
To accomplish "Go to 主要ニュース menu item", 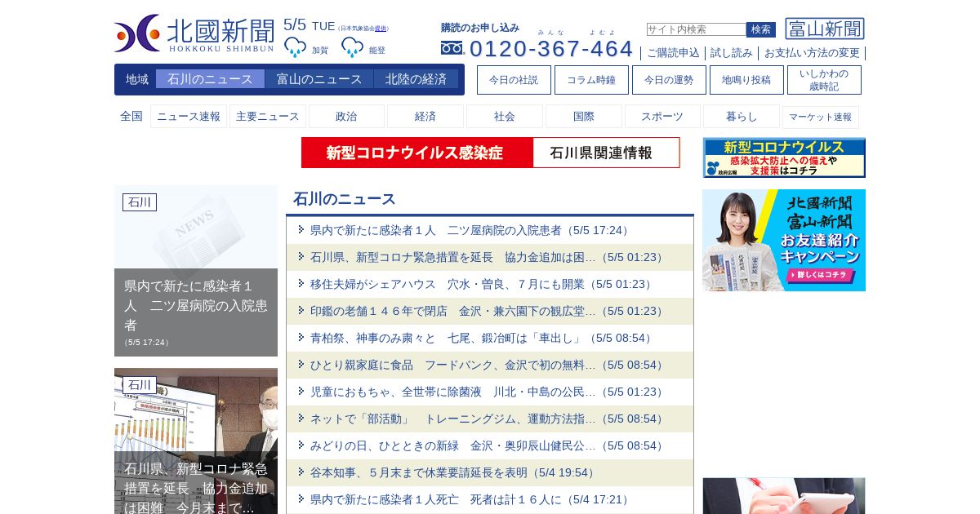I will (268, 117).
